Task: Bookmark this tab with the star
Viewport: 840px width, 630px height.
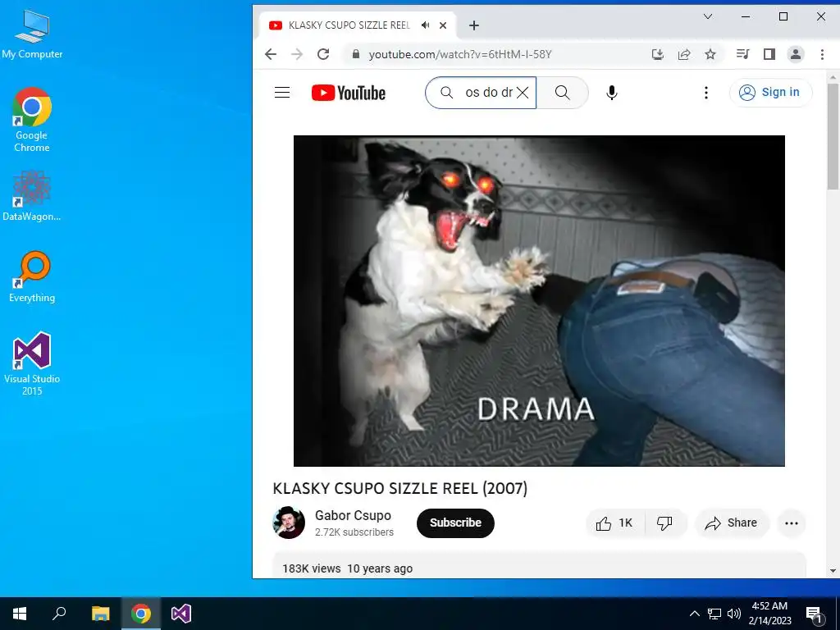Action: tap(710, 54)
